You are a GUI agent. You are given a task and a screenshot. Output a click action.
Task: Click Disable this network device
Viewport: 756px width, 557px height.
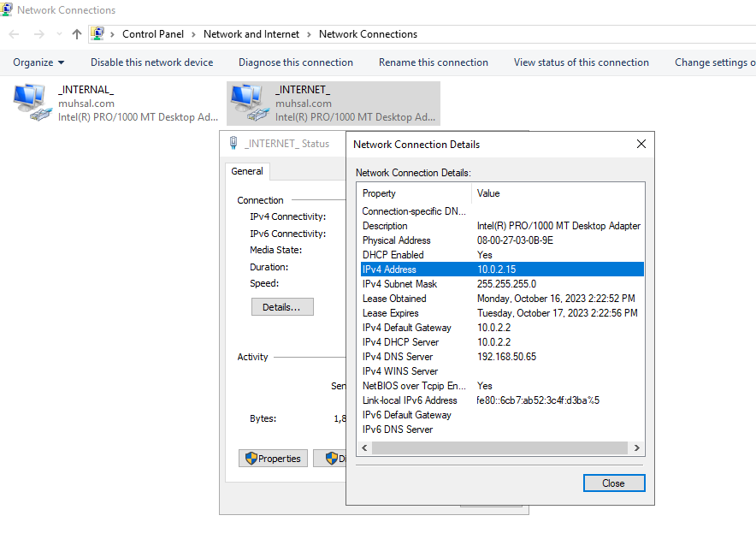(x=151, y=62)
